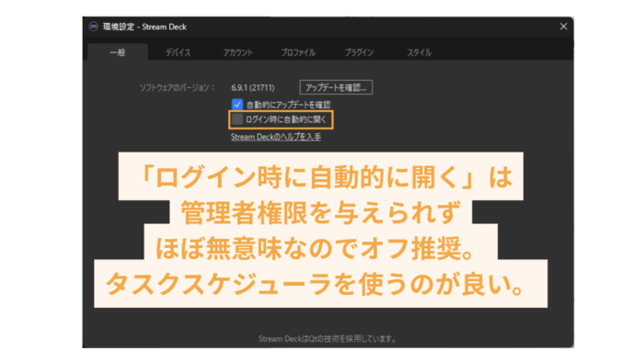The image size is (644, 362).
Task: Go to the プラグイン tab
Action: 359,52
